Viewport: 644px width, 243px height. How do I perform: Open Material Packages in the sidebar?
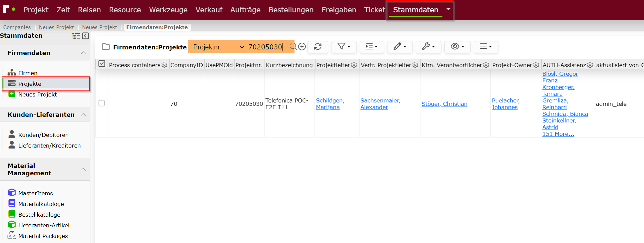(43, 236)
